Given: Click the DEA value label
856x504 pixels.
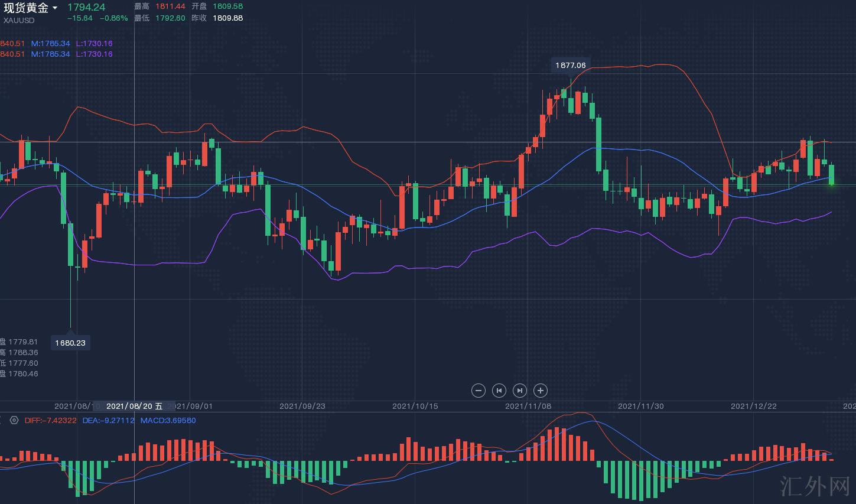Looking at the screenshot, I should click(x=108, y=421).
